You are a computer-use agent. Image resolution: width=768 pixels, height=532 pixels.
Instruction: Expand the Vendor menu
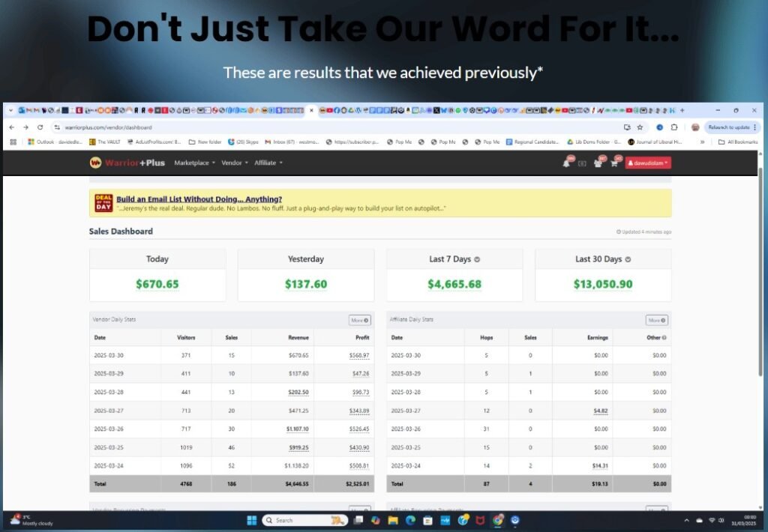coord(235,163)
